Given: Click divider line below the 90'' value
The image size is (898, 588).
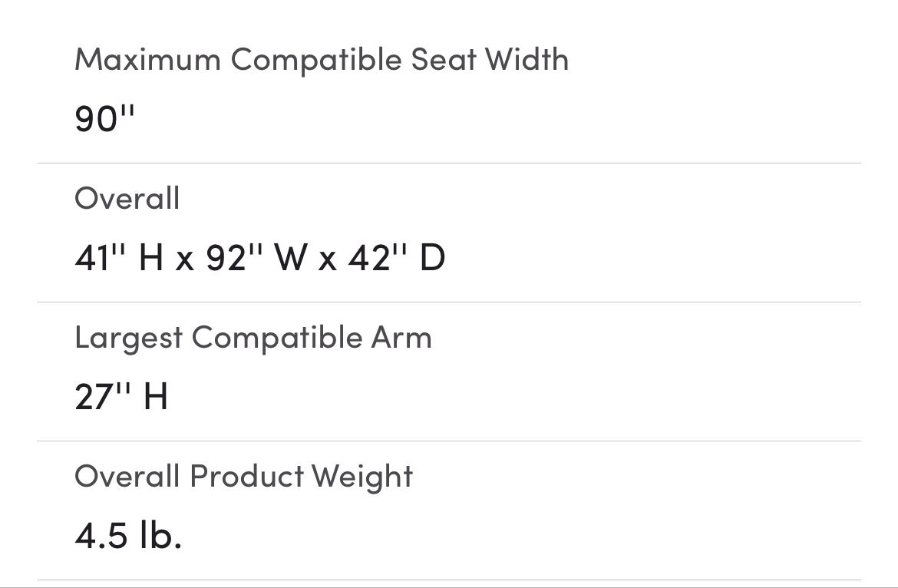Looking at the screenshot, I should click(449, 164).
